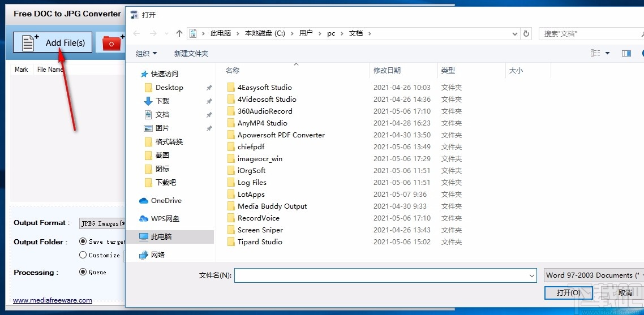The width and height of the screenshot is (644, 315).
Task: Sort by 大小 column
Action: coord(516,70)
